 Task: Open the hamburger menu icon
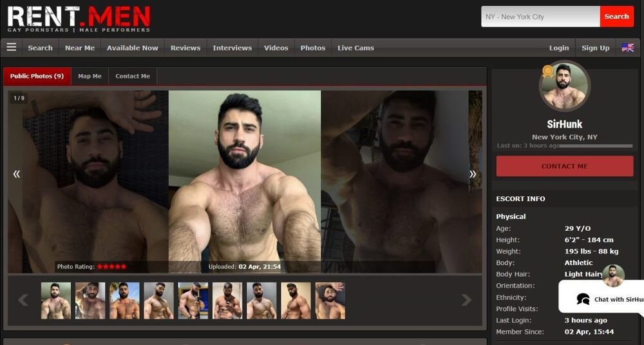click(12, 47)
